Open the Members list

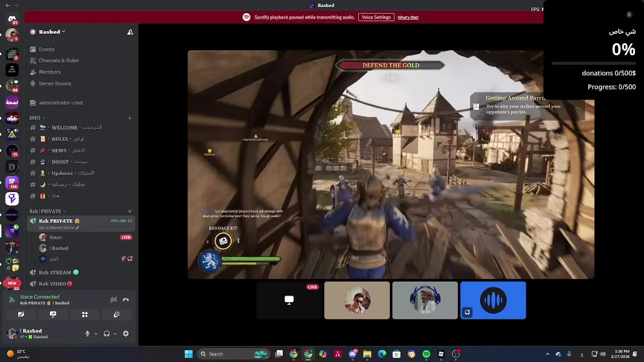click(81, 72)
